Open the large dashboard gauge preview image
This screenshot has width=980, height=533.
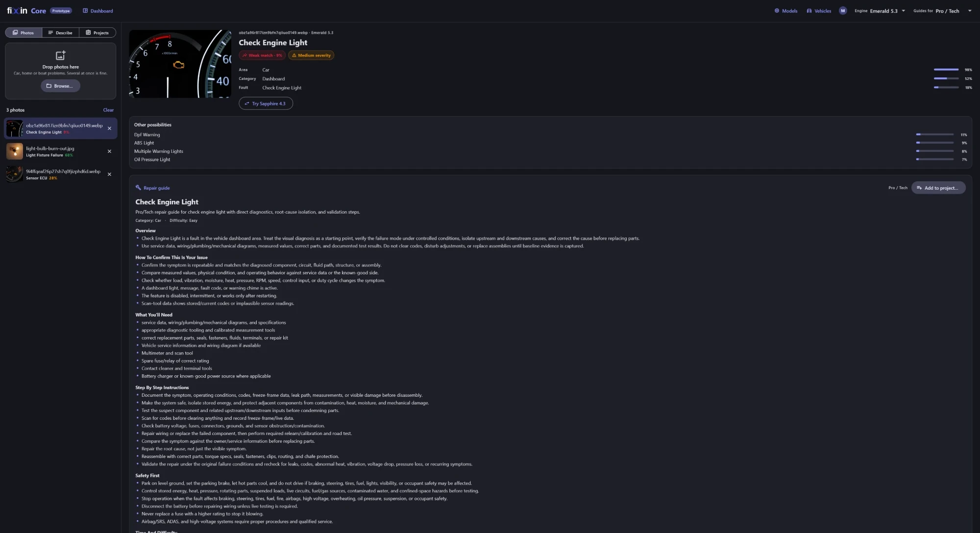[x=180, y=64]
